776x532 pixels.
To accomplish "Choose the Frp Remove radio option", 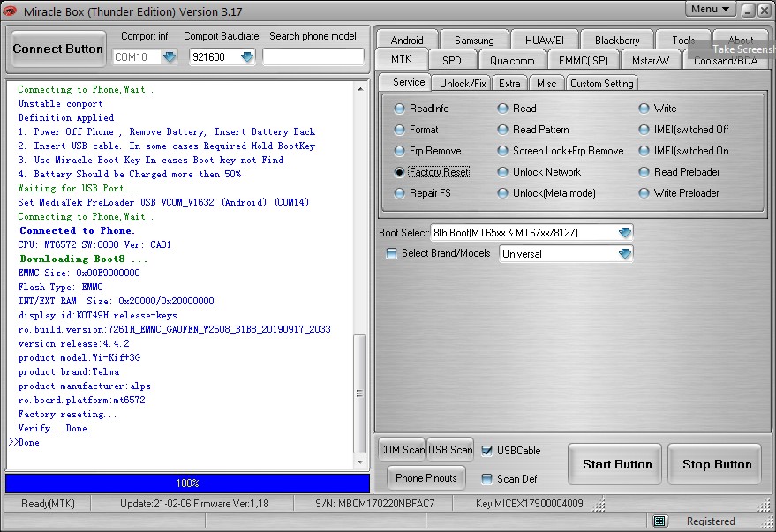I will (x=400, y=151).
